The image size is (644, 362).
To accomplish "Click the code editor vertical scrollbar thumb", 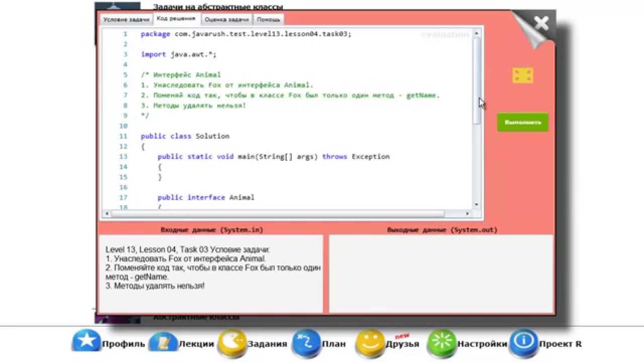I will pyautogui.click(x=477, y=80).
